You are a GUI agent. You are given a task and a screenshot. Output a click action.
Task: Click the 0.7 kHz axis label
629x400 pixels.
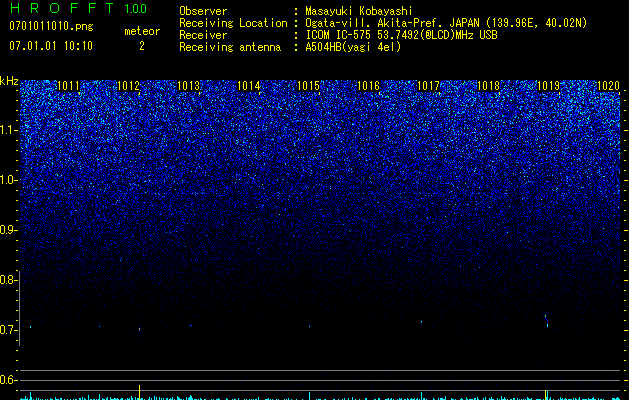tap(8, 330)
